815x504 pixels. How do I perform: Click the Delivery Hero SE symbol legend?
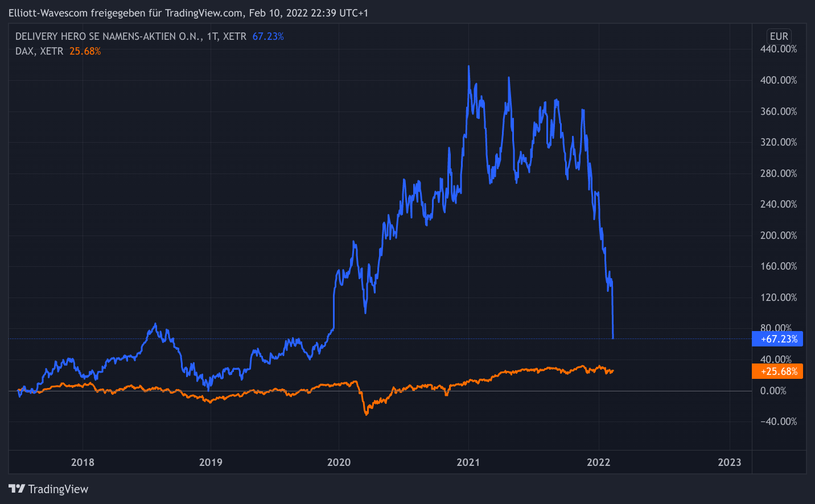[131, 36]
